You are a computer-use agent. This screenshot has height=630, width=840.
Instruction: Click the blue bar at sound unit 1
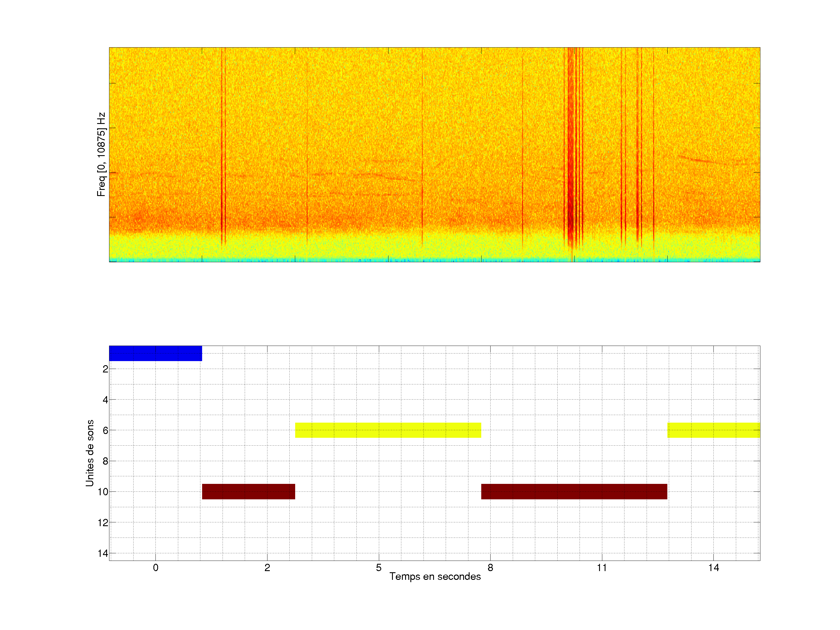point(155,353)
